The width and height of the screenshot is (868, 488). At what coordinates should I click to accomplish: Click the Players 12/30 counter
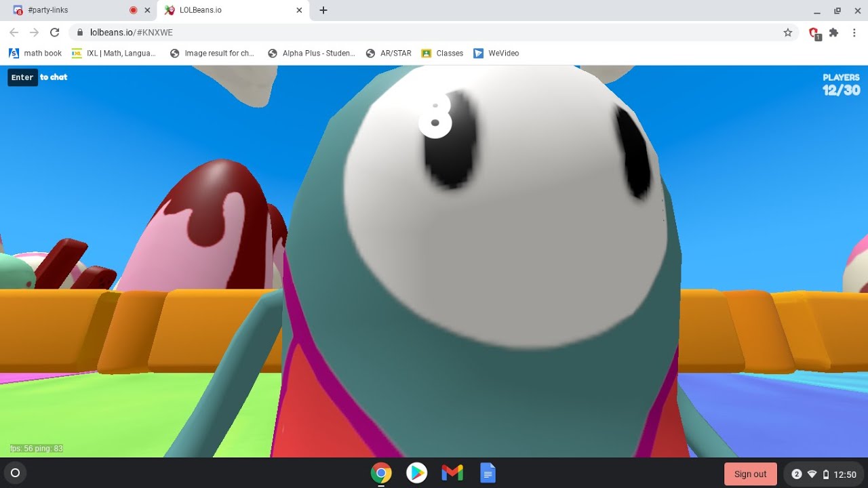coord(841,85)
